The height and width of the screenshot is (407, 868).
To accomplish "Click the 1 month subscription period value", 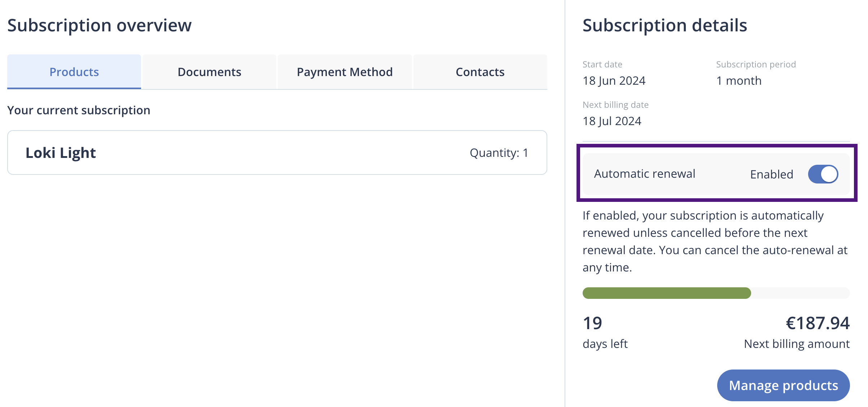I will [x=738, y=81].
